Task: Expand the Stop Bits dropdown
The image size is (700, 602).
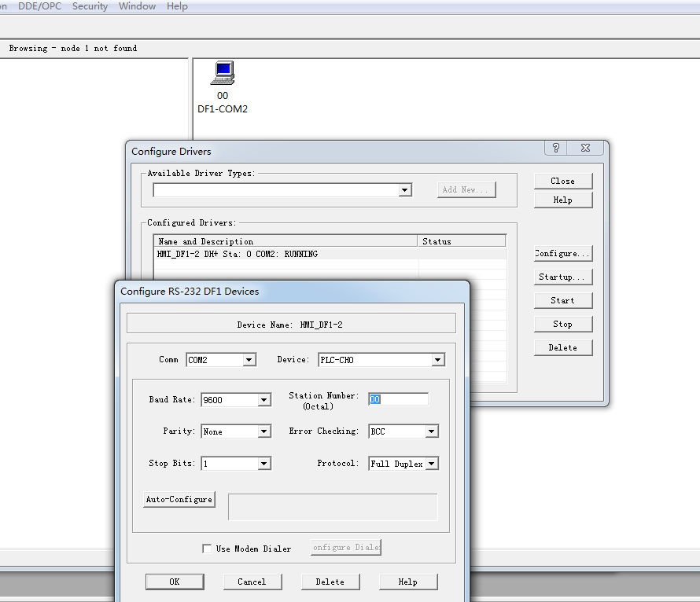Action: (264, 464)
